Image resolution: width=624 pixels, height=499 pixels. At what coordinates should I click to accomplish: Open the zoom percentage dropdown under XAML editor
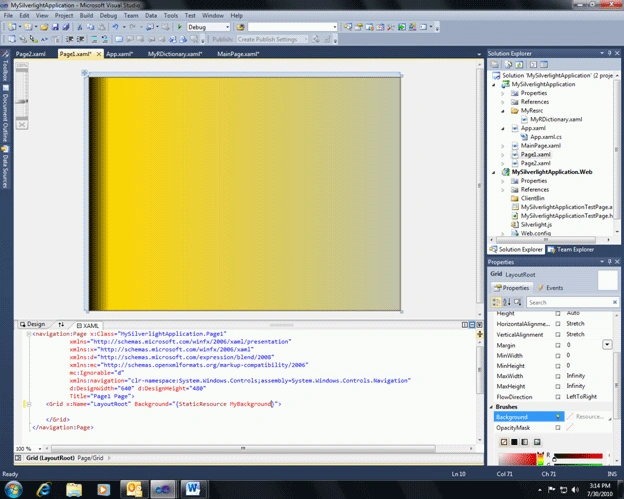[39, 448]
